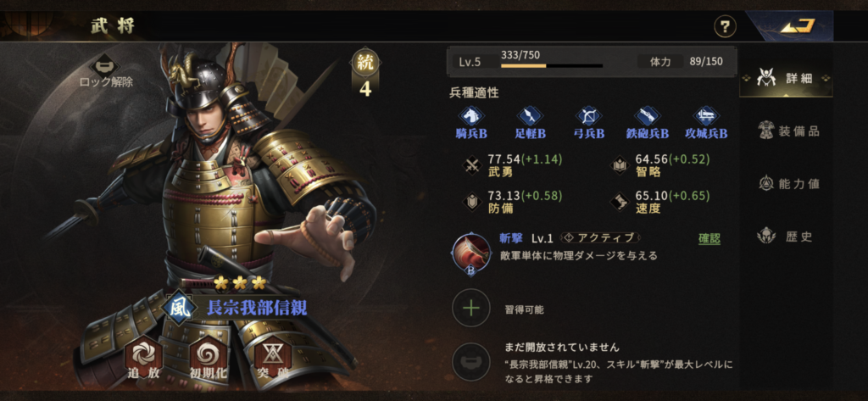Click the plus button to learn skill

(x=471, y=309)
